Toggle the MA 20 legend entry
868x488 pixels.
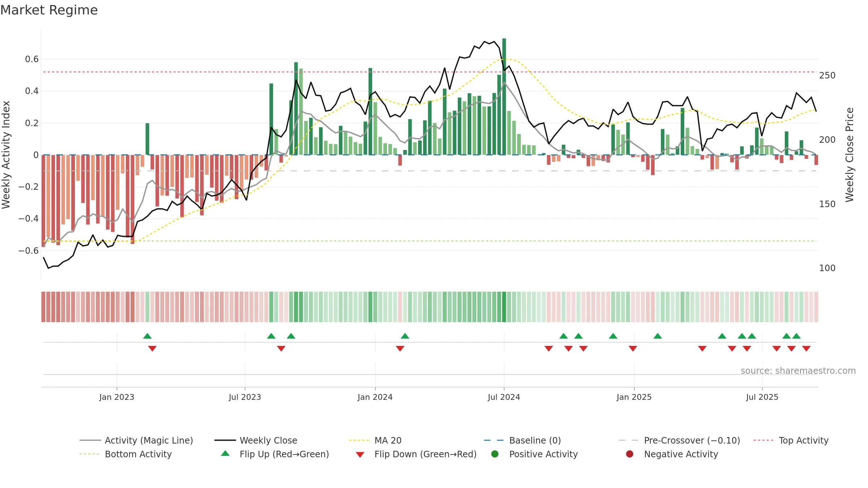375,440
